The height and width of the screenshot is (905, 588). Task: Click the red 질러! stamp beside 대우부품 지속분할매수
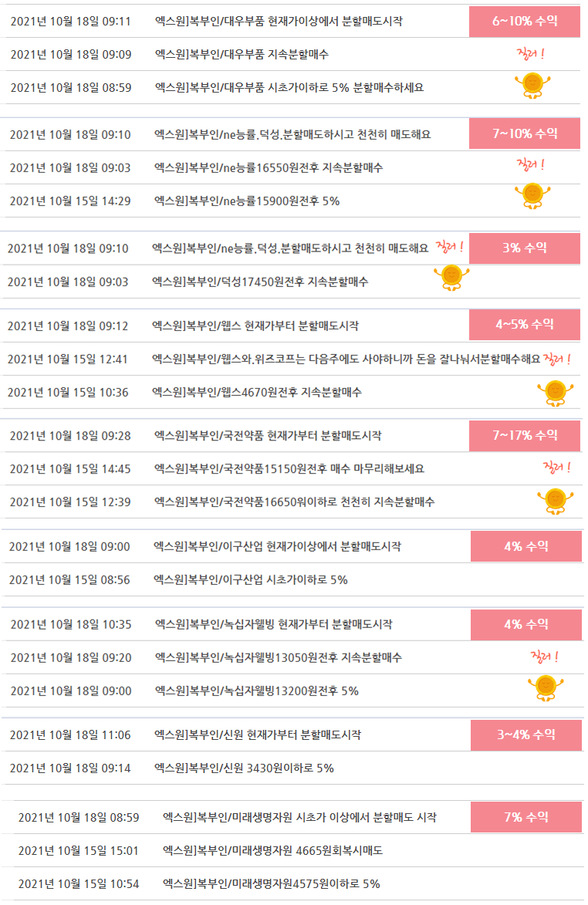tap(531, 54)
